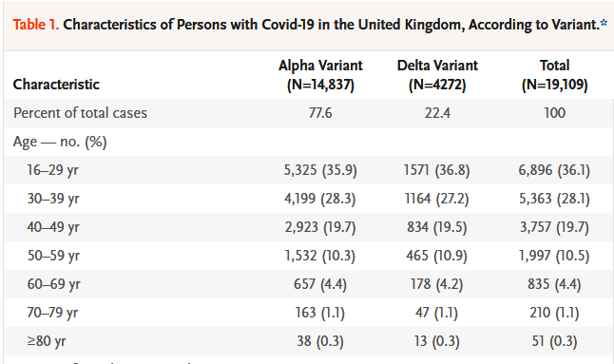Select Delta value 178 (4.2)

click(x=436, y=284)
